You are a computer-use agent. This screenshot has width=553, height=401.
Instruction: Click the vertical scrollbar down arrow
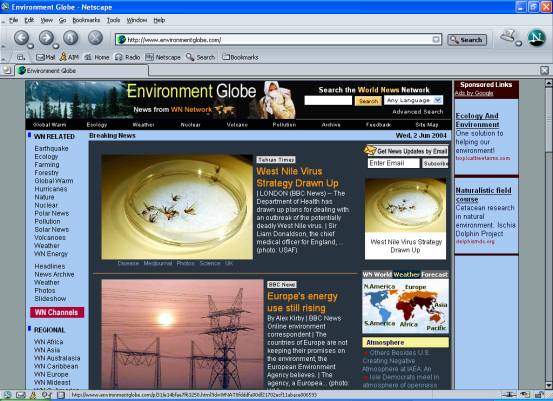(x=548, y=385)
